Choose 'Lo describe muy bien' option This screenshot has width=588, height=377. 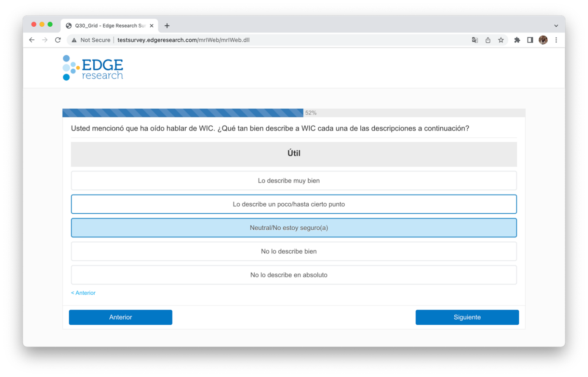(294, 181)
